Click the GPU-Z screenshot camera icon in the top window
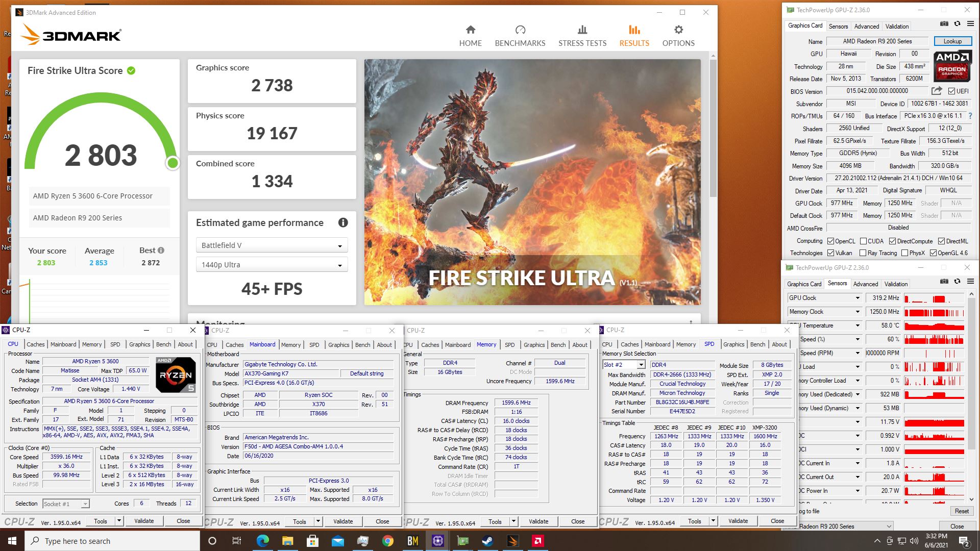 tap(944, 23)
